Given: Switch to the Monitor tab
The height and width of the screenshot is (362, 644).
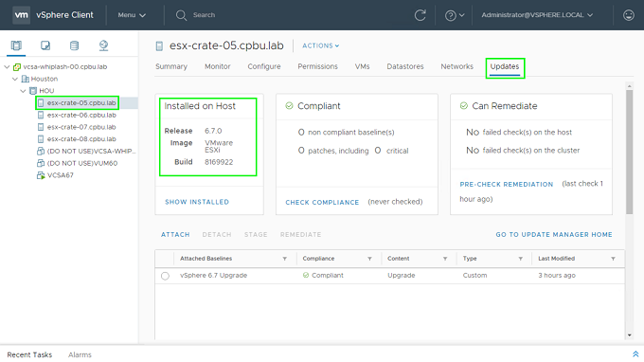Looking at the screenshot, I should tap(218, 66).
